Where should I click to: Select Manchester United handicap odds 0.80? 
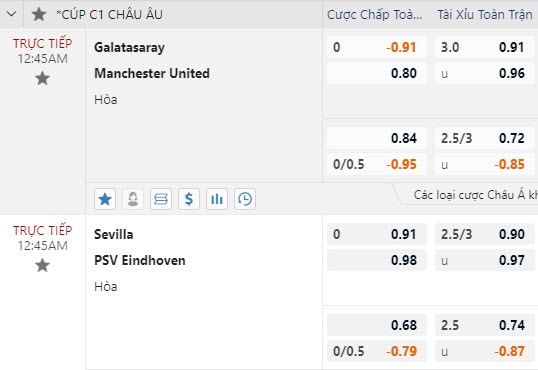pos(376,73)
